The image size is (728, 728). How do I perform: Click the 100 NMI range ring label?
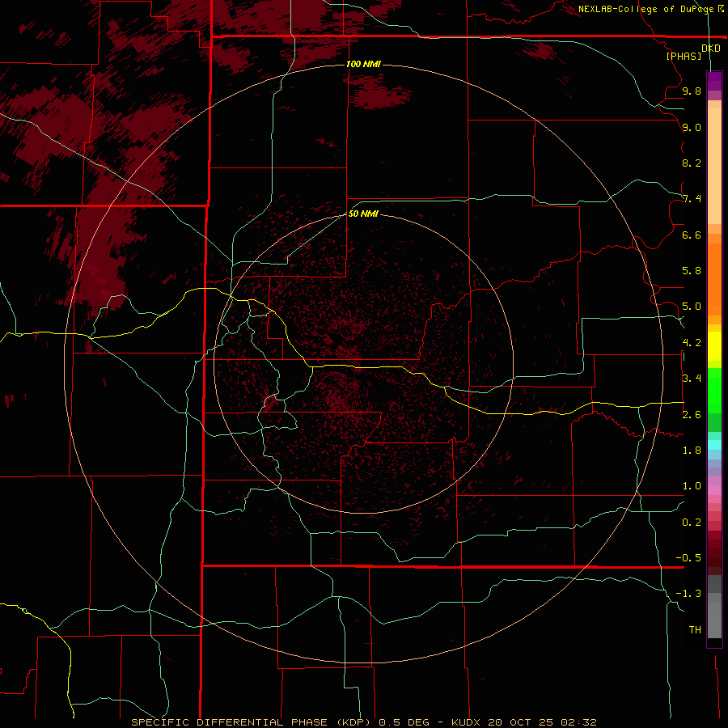(x=363, y=64)
